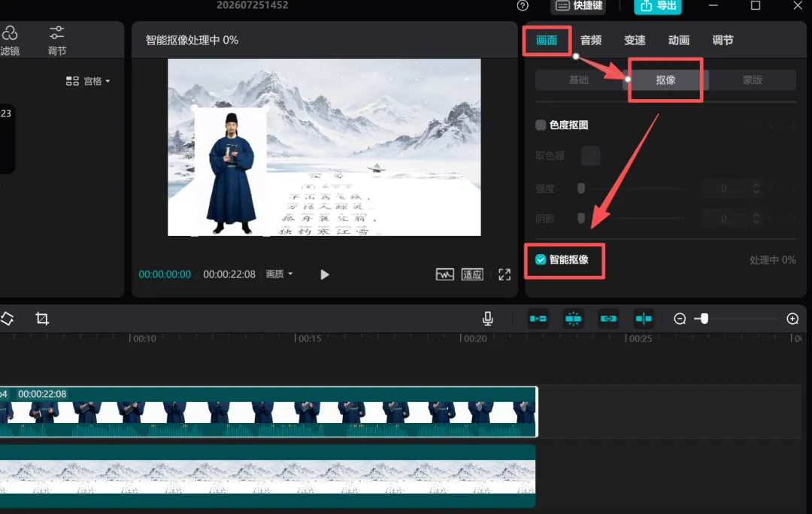
Task: Click the 取色器 color picker swatch
Action: pos(590,156)
